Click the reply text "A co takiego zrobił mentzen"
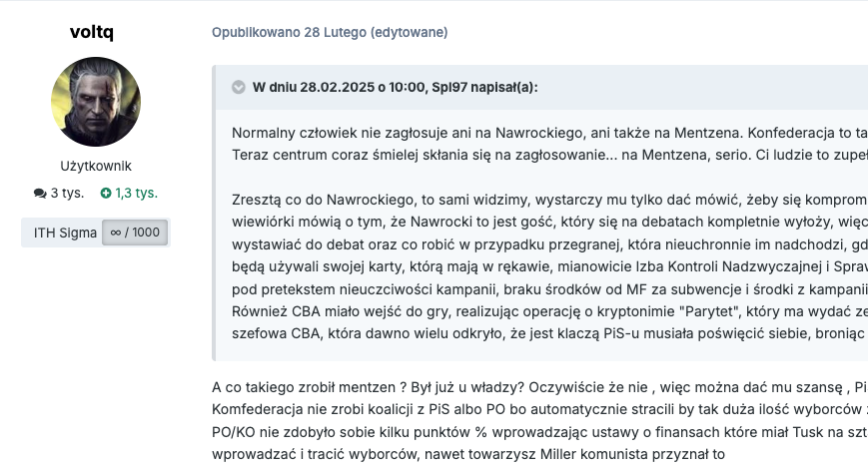This screenshot has height=474, width=868. [318, 387]
